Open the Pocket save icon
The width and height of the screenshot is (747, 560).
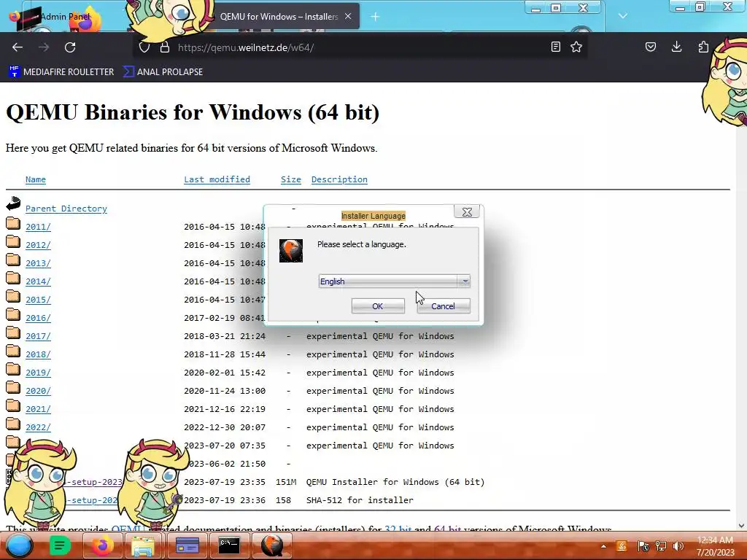coord(650,47)
